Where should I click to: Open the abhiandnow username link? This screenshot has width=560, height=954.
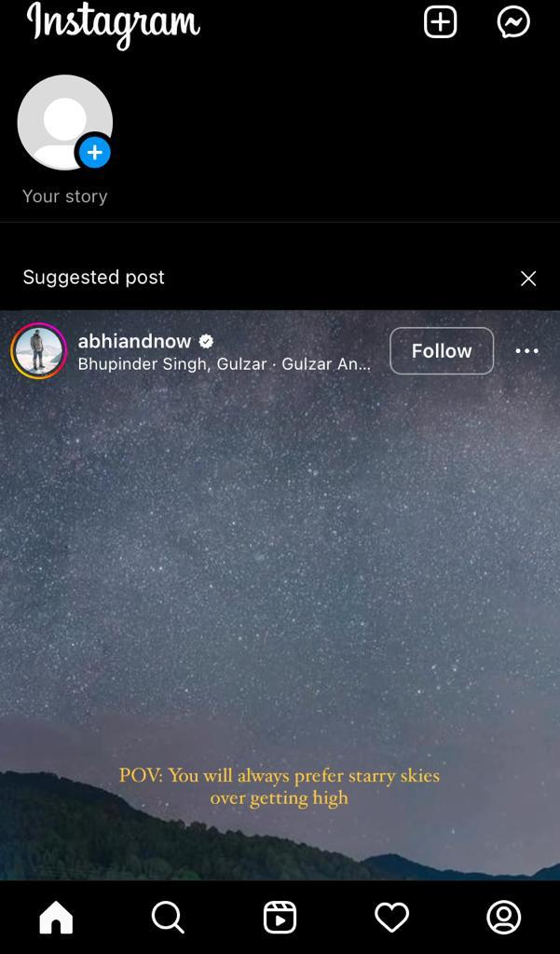[134, 341]
